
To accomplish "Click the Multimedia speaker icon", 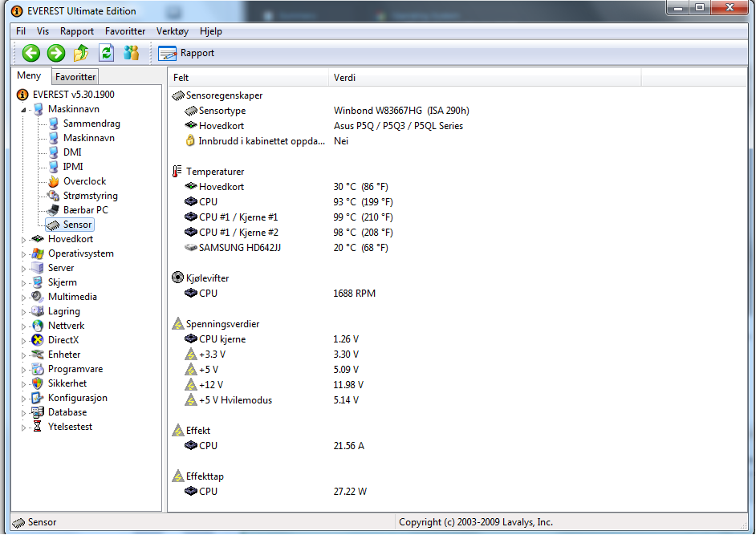I will [37, 297].
